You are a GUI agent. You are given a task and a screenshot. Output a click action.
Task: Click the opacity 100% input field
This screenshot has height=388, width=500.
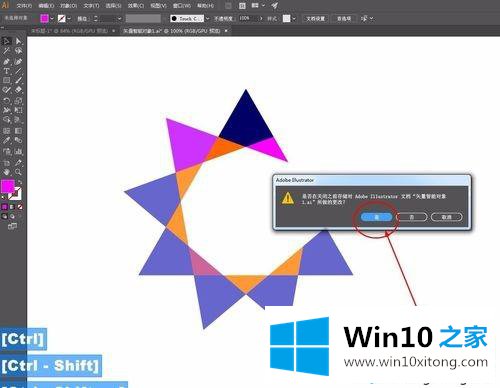[248, 19]
